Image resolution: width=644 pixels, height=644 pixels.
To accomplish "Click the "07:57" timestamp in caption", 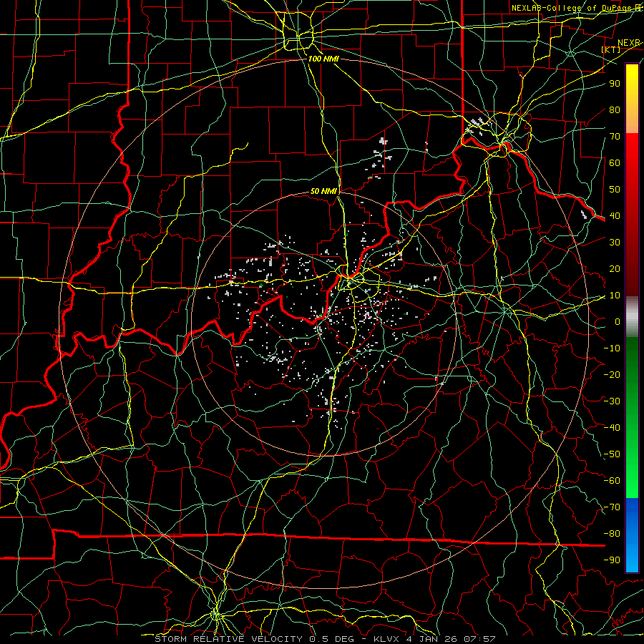I will tap(479, 639).
